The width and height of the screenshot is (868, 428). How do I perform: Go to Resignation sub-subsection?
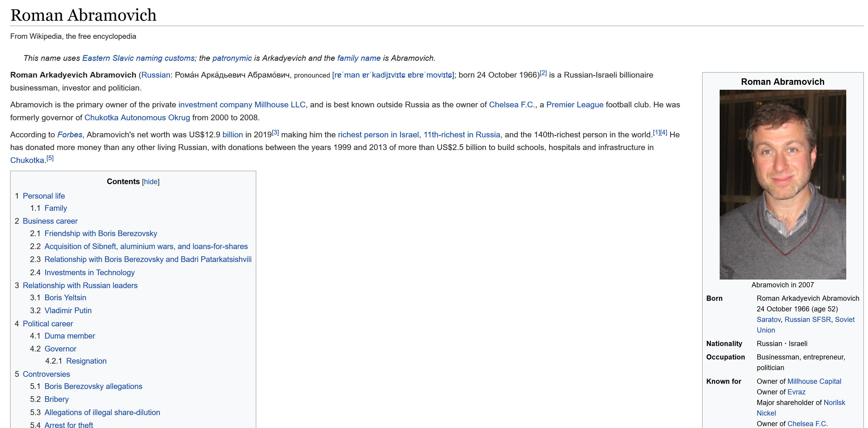[x=86, y=361]
